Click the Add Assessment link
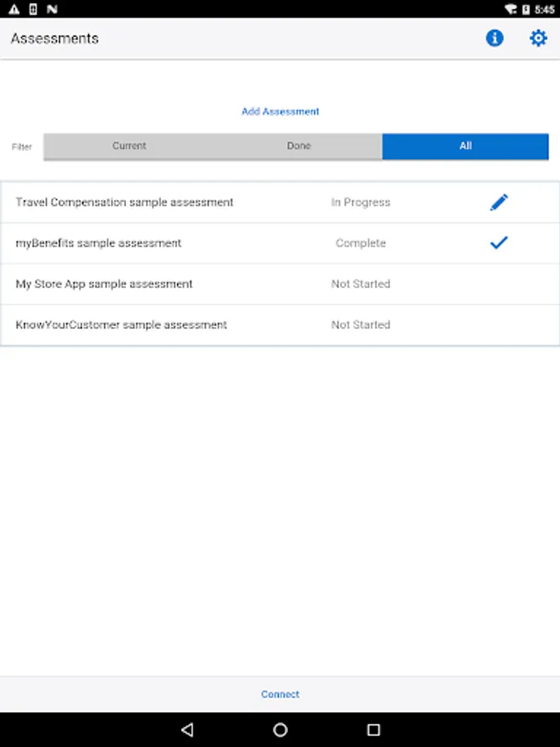This screenshot has height=747, width=560. (280, 111)
